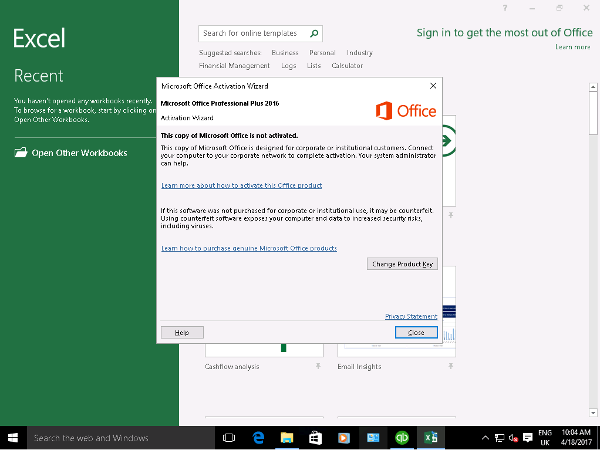
Task: Launch Microsoft Edge from the taskbar
Action: [258, 438]
